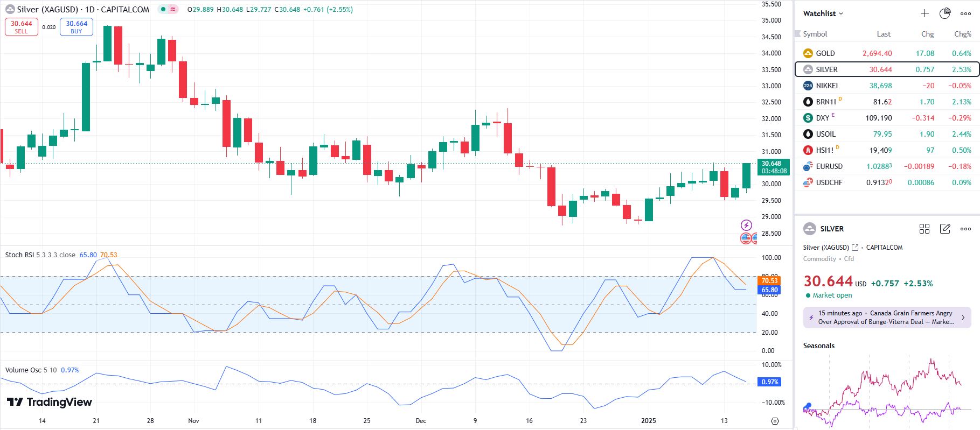The image size is (980, 430).
Task: Open the watchlist pie chart advanced view icon
Action: coord(945,13)
